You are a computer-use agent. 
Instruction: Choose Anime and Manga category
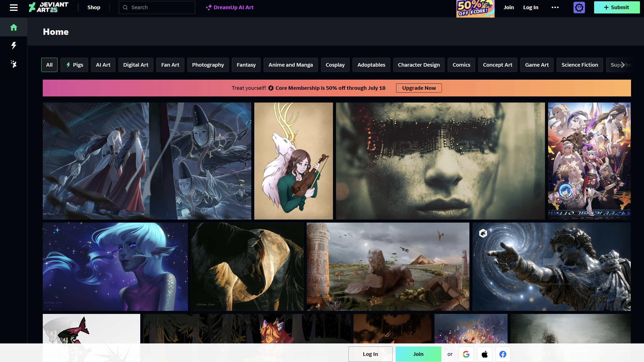tap(291, 65)
